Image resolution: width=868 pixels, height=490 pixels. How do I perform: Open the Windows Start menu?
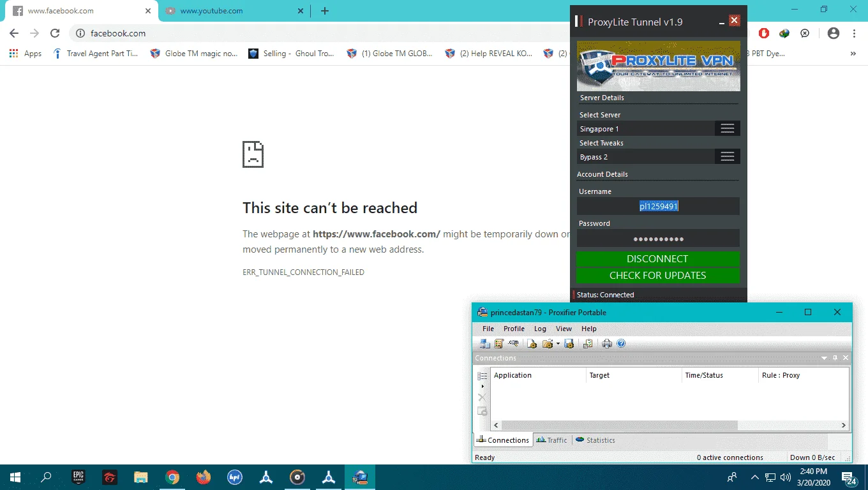(x=15, y=477)
